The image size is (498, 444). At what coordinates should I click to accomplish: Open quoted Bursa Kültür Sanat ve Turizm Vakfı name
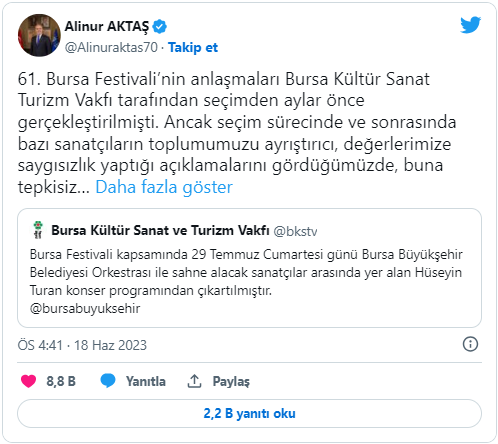tap(160, 230)
